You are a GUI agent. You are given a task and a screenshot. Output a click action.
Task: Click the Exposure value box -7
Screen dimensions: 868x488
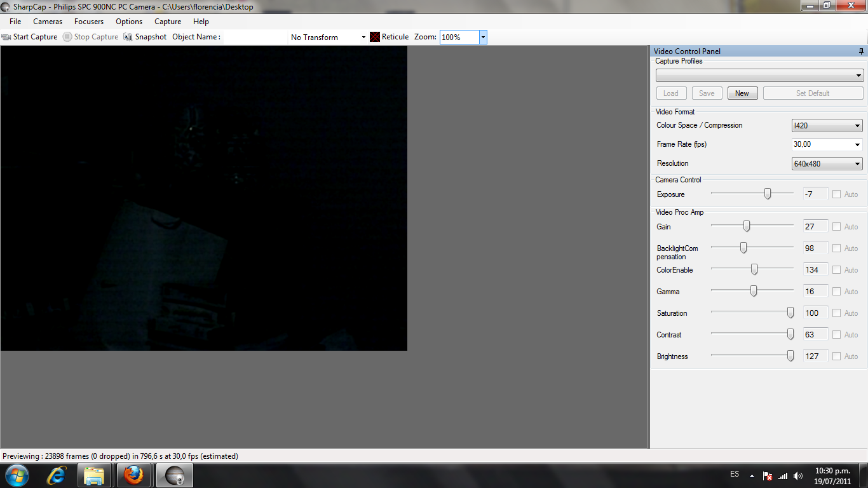tap(816, 194)
